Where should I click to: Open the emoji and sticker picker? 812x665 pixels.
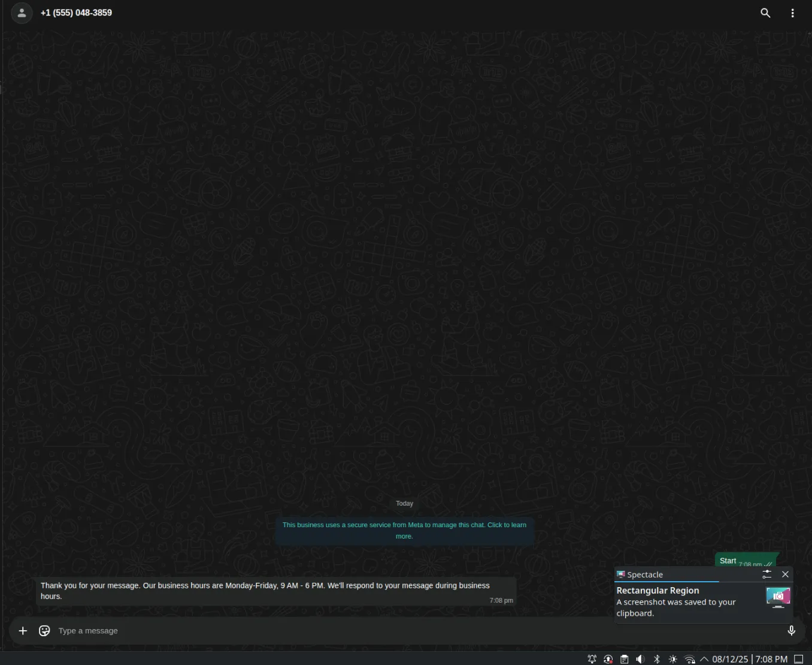pos(44,631)
